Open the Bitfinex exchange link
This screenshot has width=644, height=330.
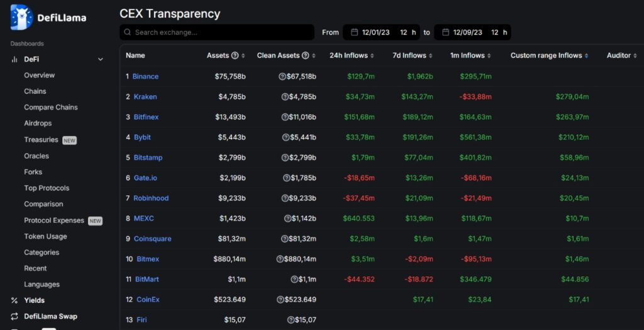pyautogui.click(x=146, y=117)
